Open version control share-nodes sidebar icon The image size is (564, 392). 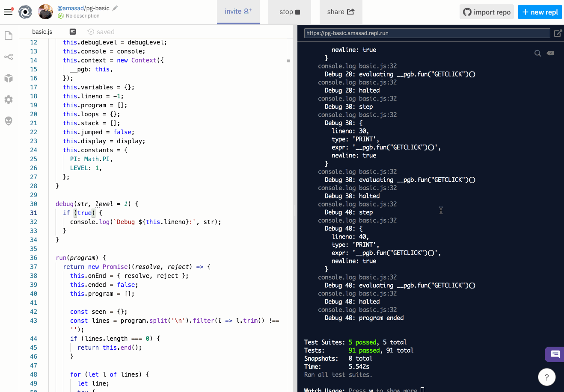pos(9,57)
